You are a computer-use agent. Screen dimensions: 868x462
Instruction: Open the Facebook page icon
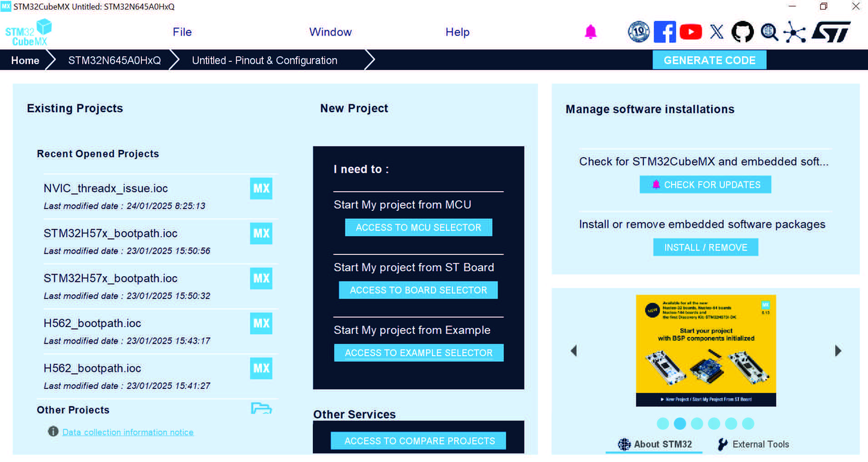coord(665,32)
